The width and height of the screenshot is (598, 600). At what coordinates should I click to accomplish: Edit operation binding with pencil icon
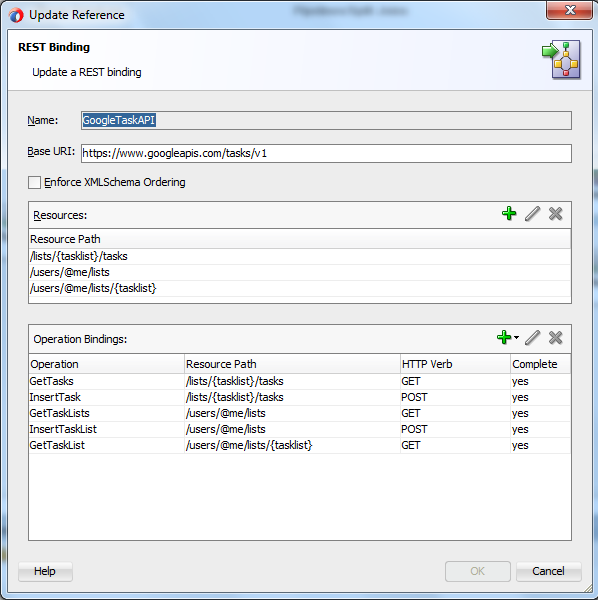pyautogui.click(x=532, y=338)
